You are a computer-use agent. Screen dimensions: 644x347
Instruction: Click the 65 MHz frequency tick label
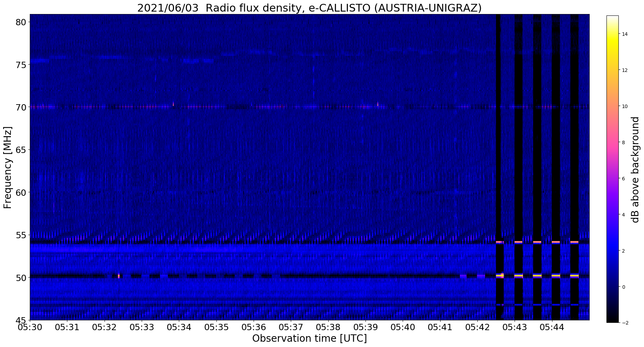[x=21, y=150]
